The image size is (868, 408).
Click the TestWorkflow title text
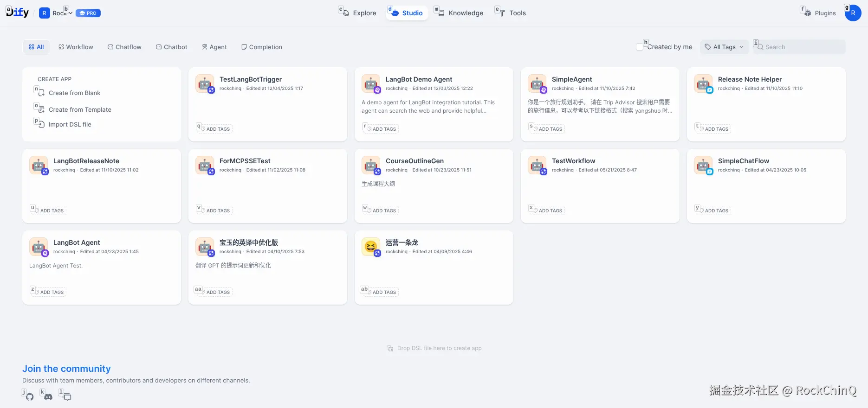click(x=573, y=161)
